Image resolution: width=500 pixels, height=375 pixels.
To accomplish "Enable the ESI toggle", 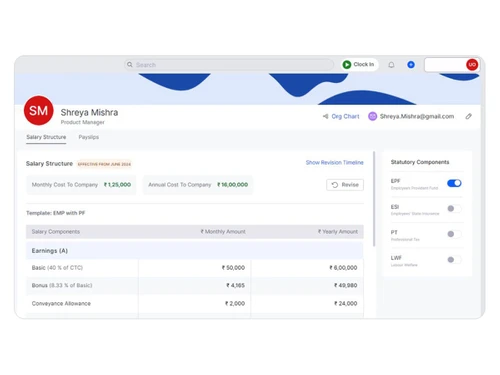I will pyautogui.click(x=454, y=208).
